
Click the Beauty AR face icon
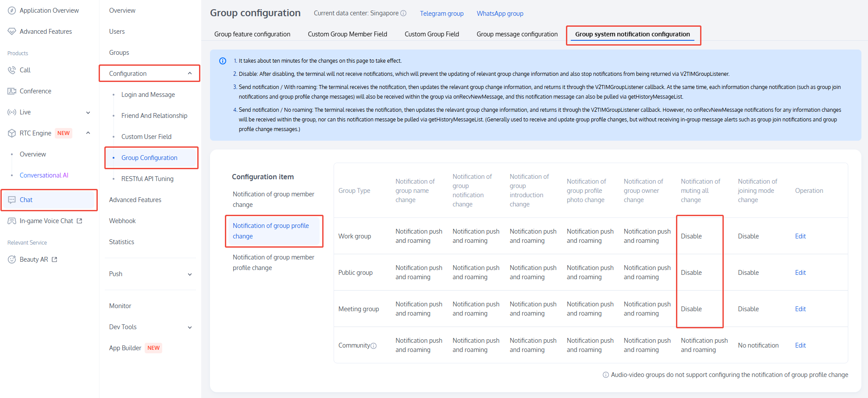point(12,259)
